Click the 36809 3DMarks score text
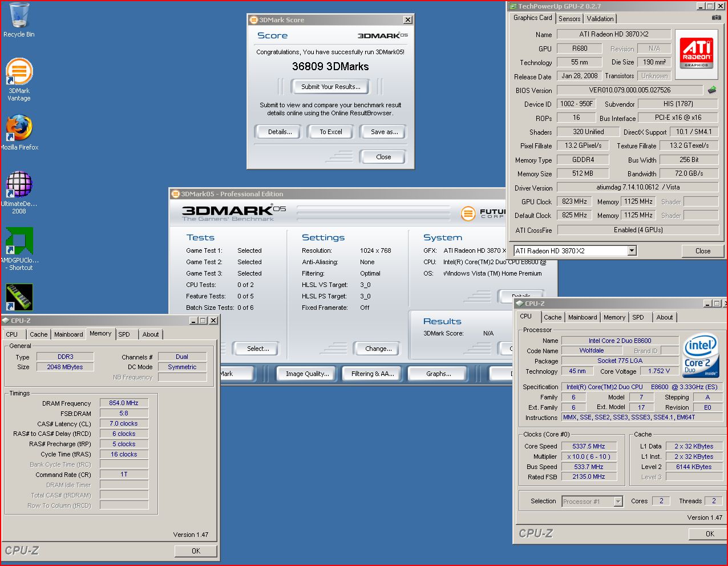Screen dimensions: 728x566 pos(330,67)
